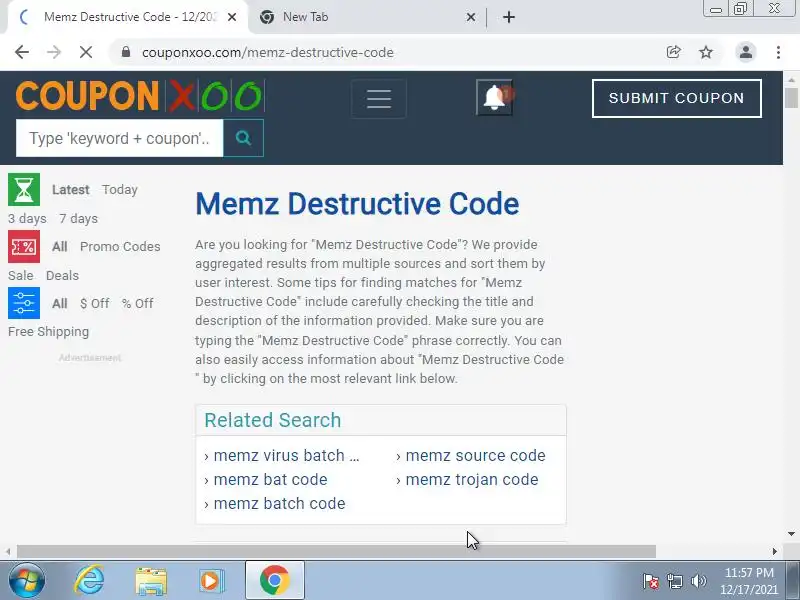Image resolution: width=800 pixels, height=600 pixels.
Task: Open a new tab with plus button
Action: point(509,17)
